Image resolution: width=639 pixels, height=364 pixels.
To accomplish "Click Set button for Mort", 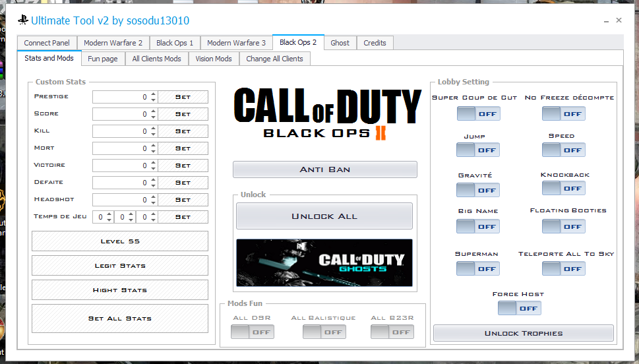I will (x=183, y=148).
